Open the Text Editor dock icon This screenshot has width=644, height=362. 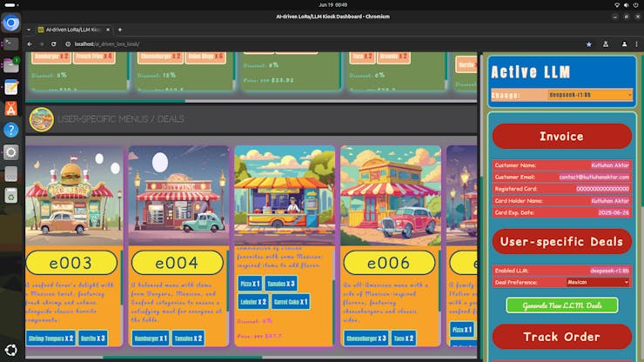click(11, 87)
